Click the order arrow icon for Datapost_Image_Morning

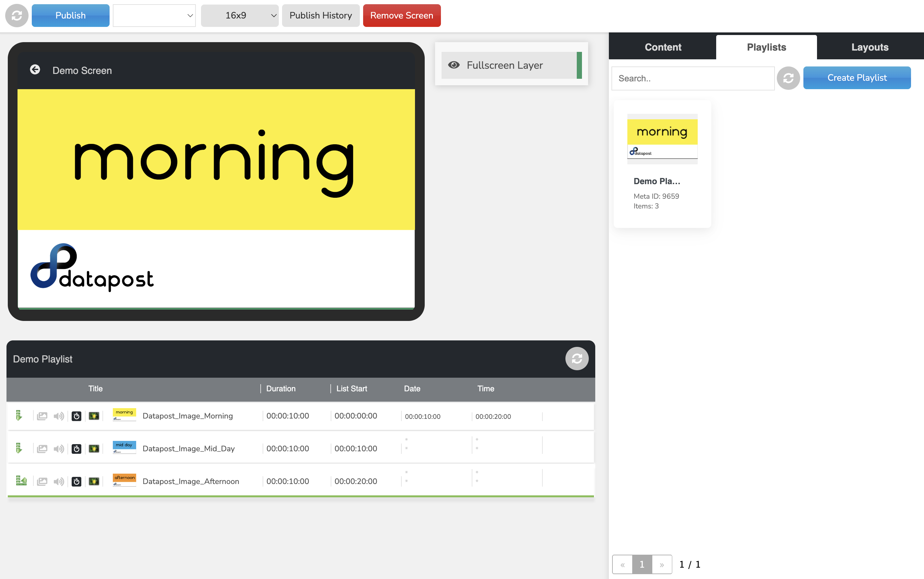18,416
